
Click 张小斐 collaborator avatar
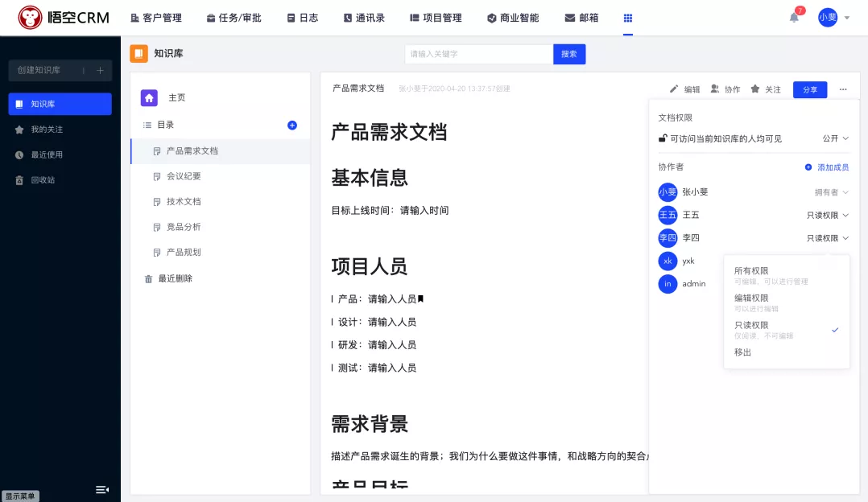coord(668,192)
